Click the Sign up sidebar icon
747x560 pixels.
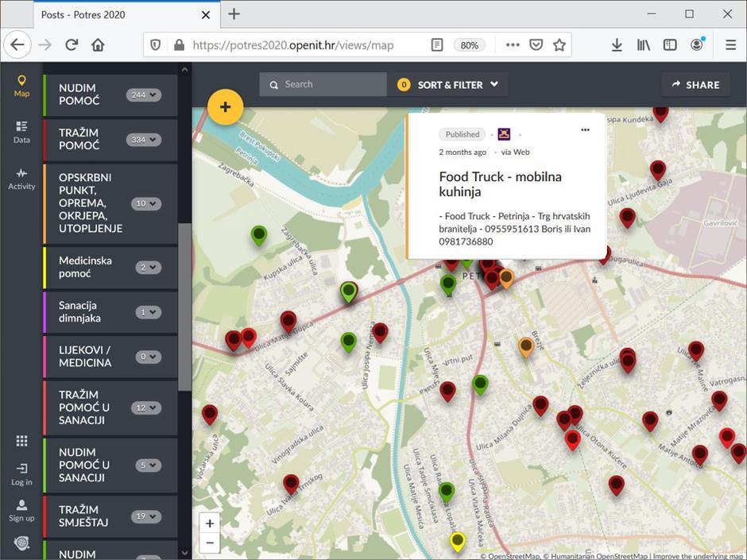[x=21, y=510]
